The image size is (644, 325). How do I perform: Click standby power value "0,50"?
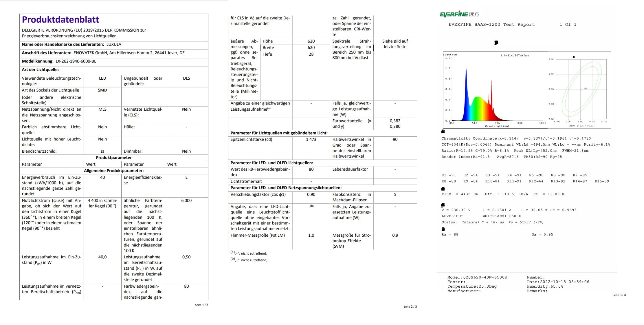click(x=186, y=257)
